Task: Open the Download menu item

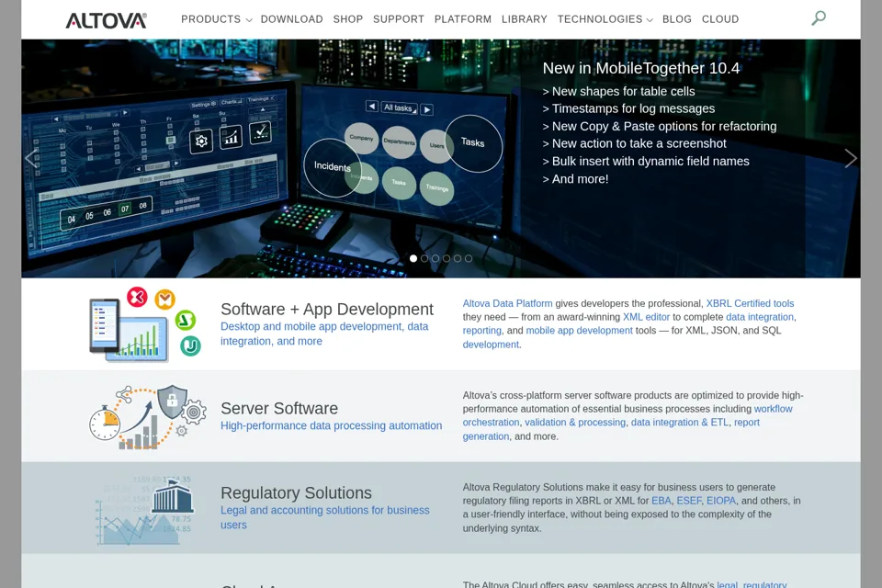Action: coord(292,19)
